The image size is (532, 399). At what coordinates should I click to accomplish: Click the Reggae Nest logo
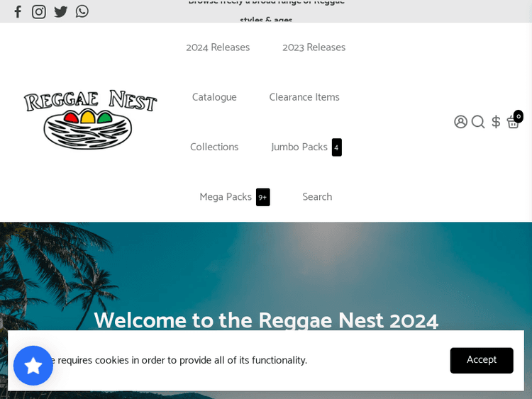tap(90, 120)
